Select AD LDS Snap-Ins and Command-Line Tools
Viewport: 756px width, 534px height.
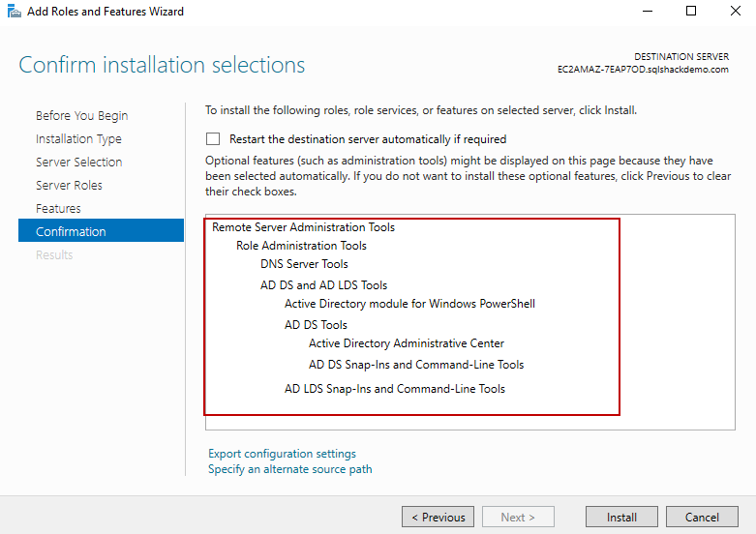[x=394, y=389]
